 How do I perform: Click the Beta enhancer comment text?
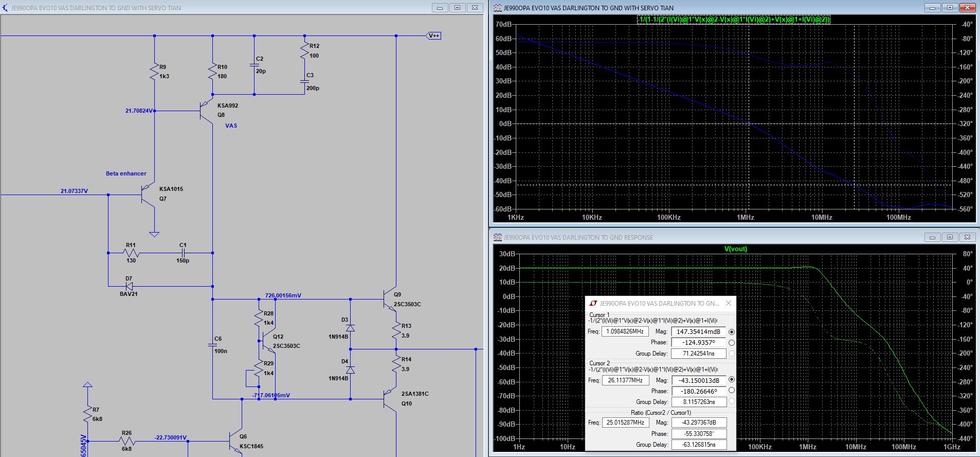pyautogui.click(x=126, y=173)
